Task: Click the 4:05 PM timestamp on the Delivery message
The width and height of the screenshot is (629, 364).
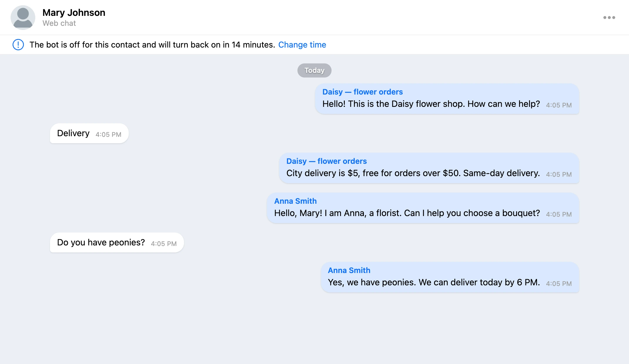Action: (x=108, y=134)
